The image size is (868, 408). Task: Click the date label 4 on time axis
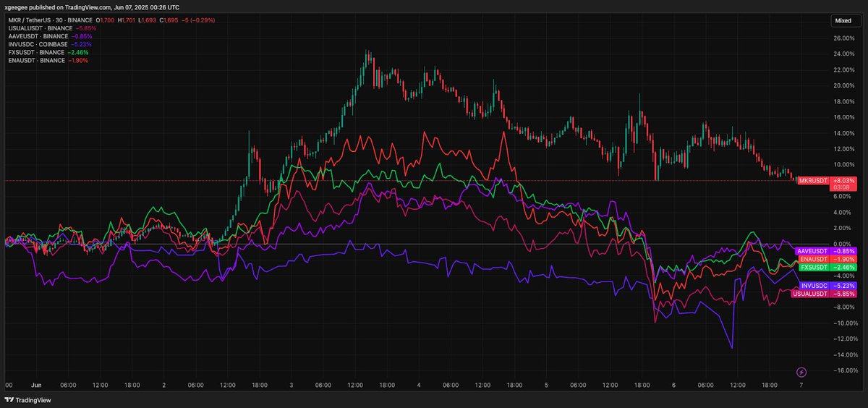(418, 386)
